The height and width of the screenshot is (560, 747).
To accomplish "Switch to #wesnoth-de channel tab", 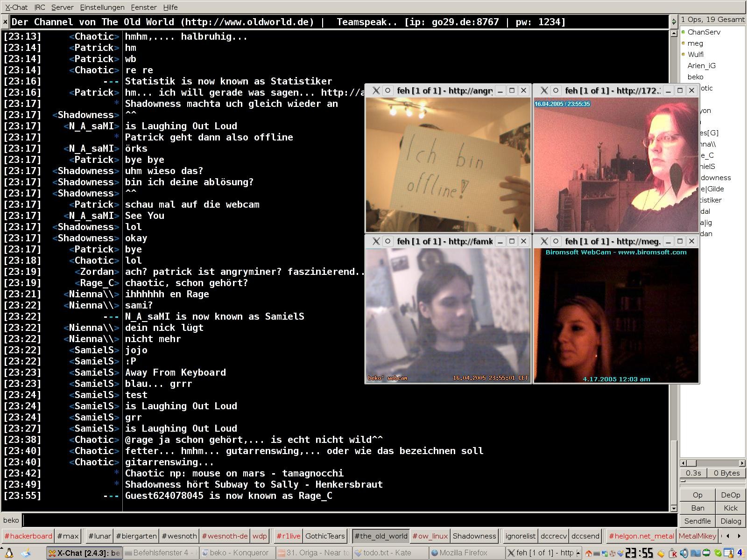I will click(225, 536).
